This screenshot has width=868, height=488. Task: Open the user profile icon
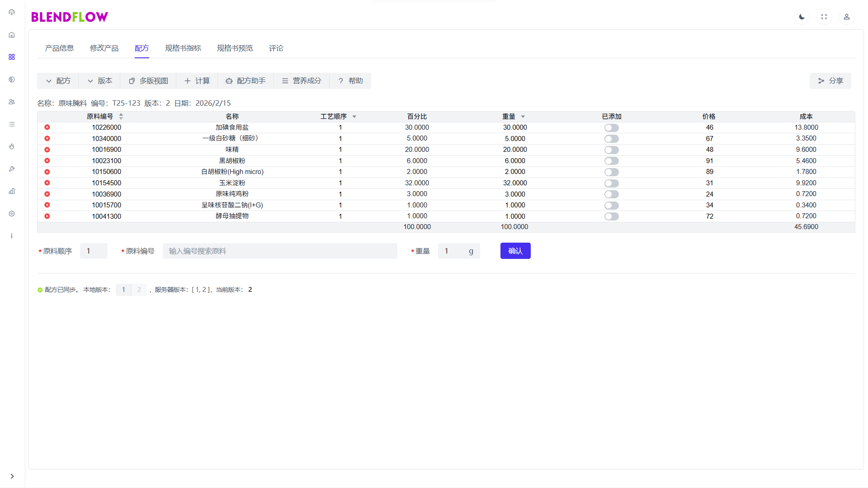pyautogui.click(x=846, y=17)
